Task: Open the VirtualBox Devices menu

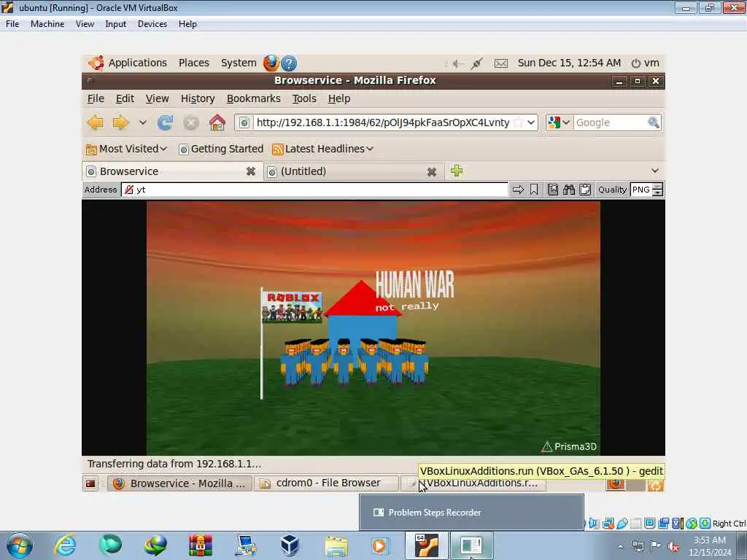Action: [x=152, y=24]
